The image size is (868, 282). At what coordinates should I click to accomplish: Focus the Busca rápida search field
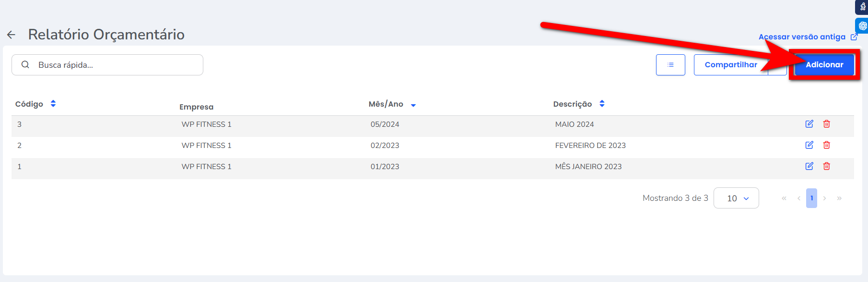(115, 65)
